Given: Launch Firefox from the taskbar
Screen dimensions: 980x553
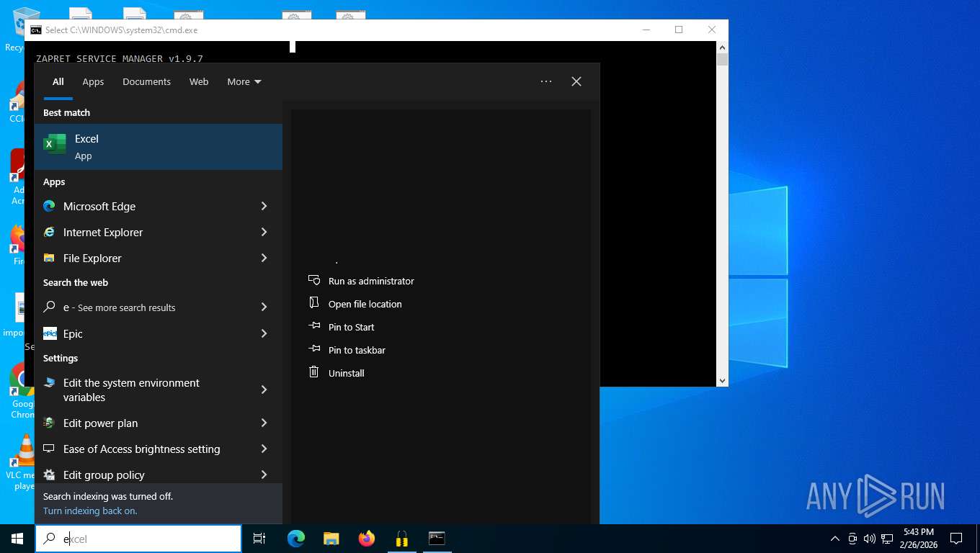Looking at the screenshot, I should [367, 539].
